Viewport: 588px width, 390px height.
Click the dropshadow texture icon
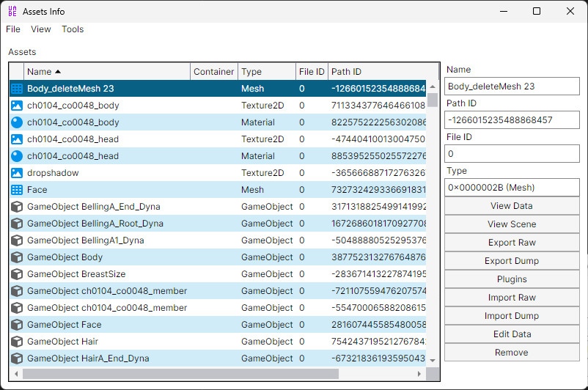point(17,173)
